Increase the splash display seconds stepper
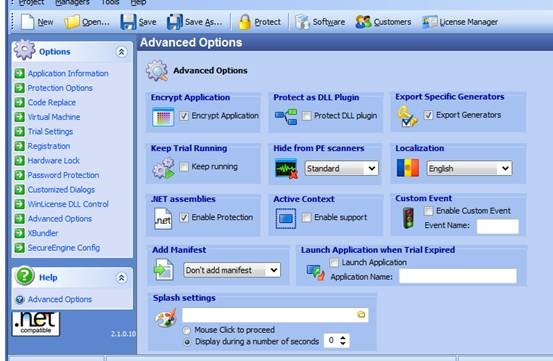The image size is (553, 361). [343, 337]
